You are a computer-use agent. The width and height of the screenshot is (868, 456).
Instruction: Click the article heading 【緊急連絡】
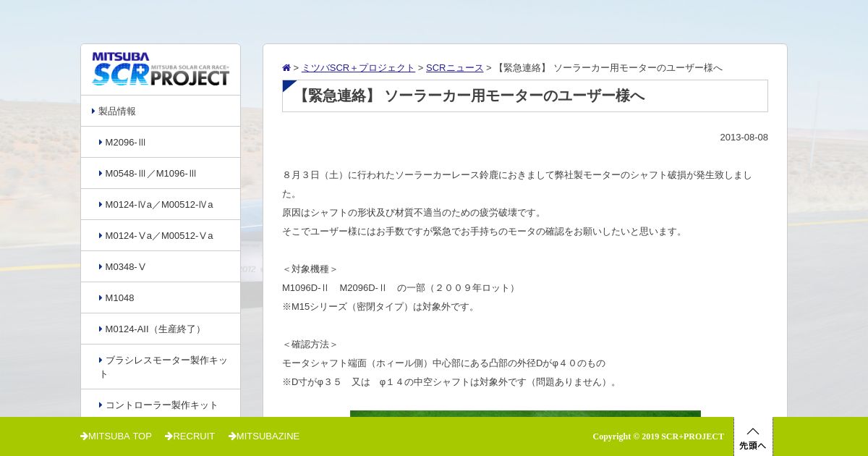point(469,96)
